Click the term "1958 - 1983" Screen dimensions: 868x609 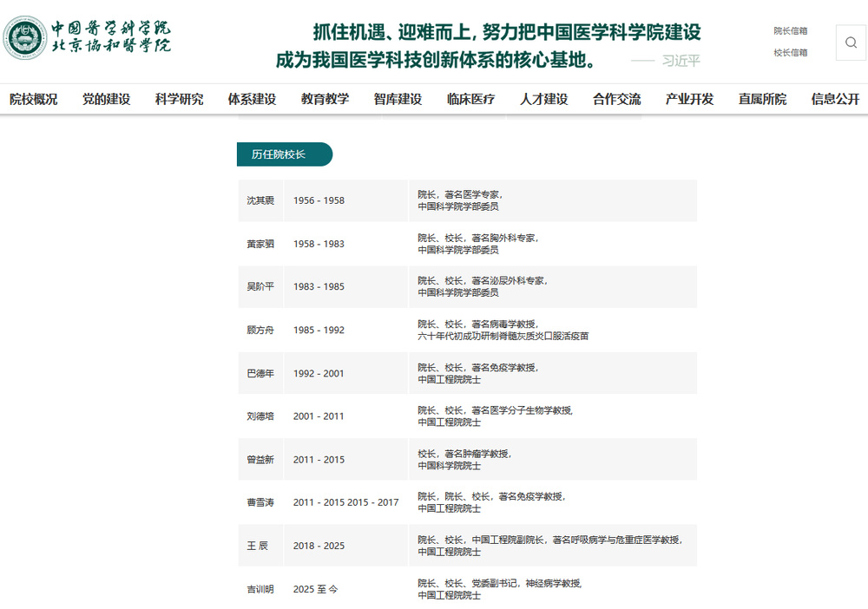(x=319, y=244)
